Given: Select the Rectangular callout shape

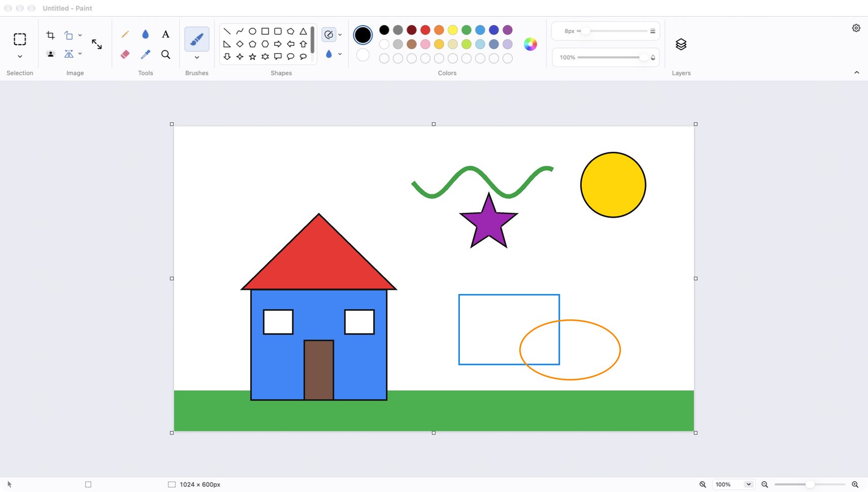Looking at the screenshot, I should point(278,56).
